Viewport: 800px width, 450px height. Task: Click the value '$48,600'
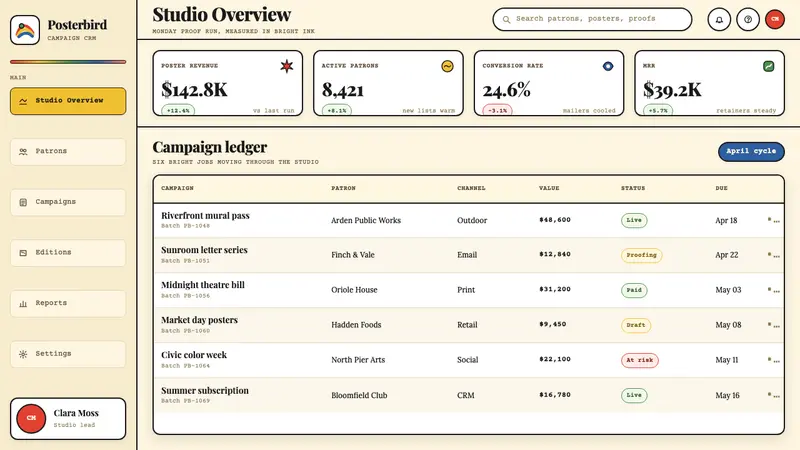555,220
